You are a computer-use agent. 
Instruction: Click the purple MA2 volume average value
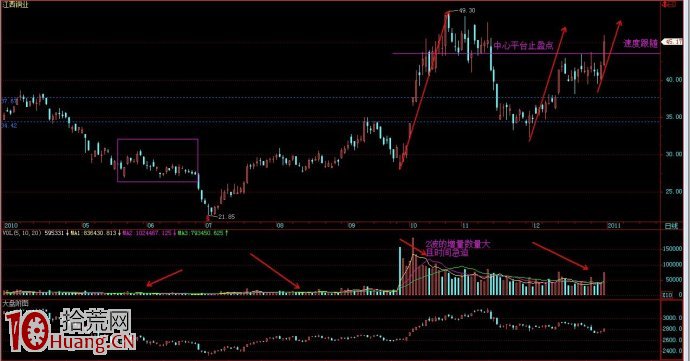147,233
